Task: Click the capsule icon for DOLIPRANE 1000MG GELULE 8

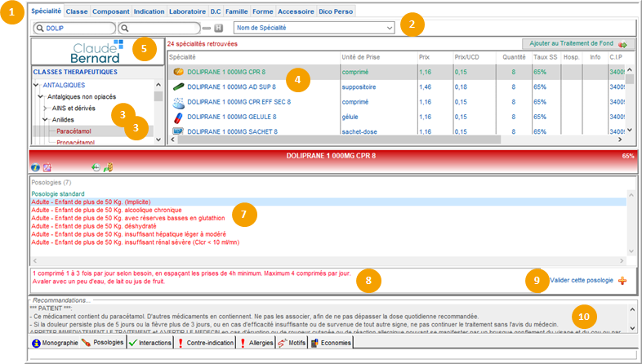Action: click(x=177, y=118)
